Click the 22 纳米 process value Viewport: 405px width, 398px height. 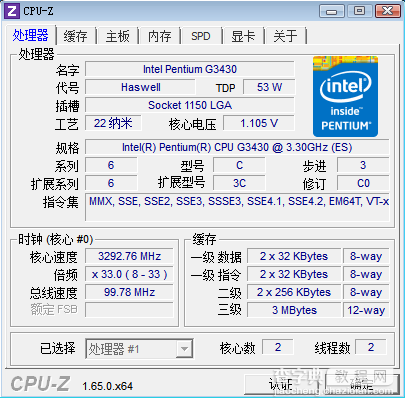point(113,123)
